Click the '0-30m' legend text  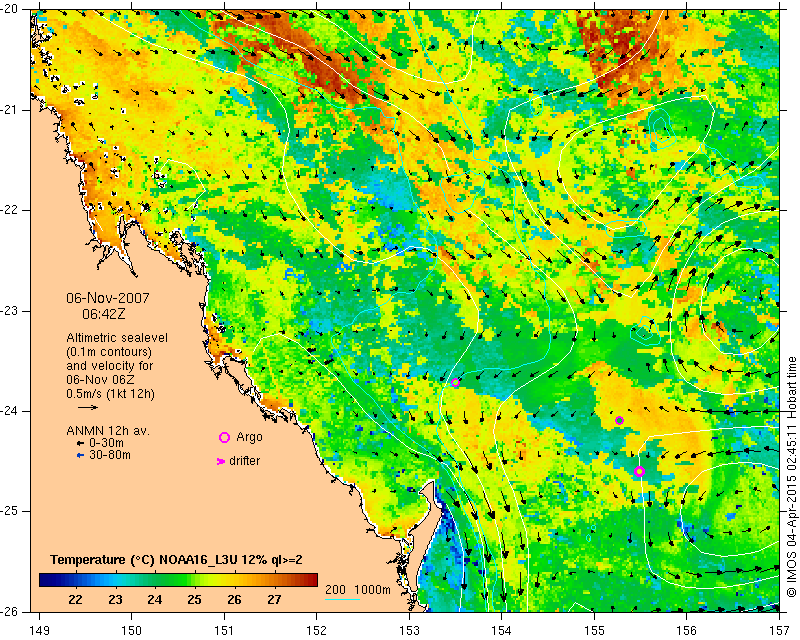point(106,443)
